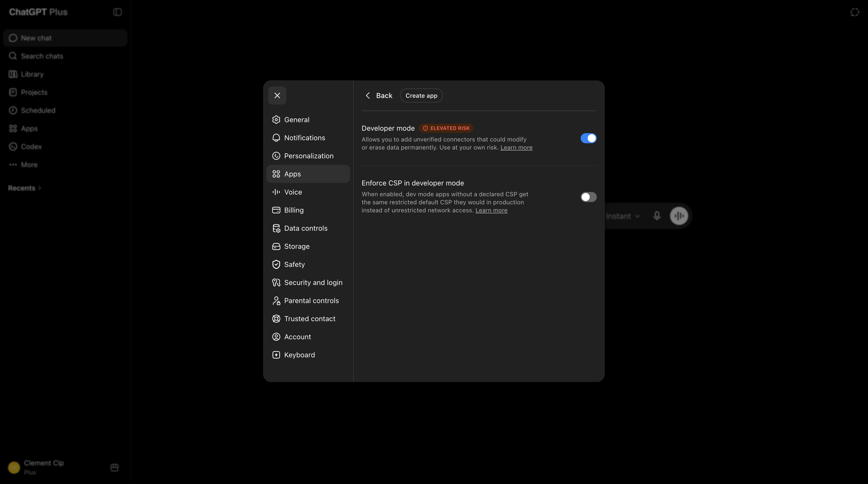The width and height of the screenshot is (868, 484).
Task: Click the sidebar collapse icon
Action: click(x=117, y=12)
